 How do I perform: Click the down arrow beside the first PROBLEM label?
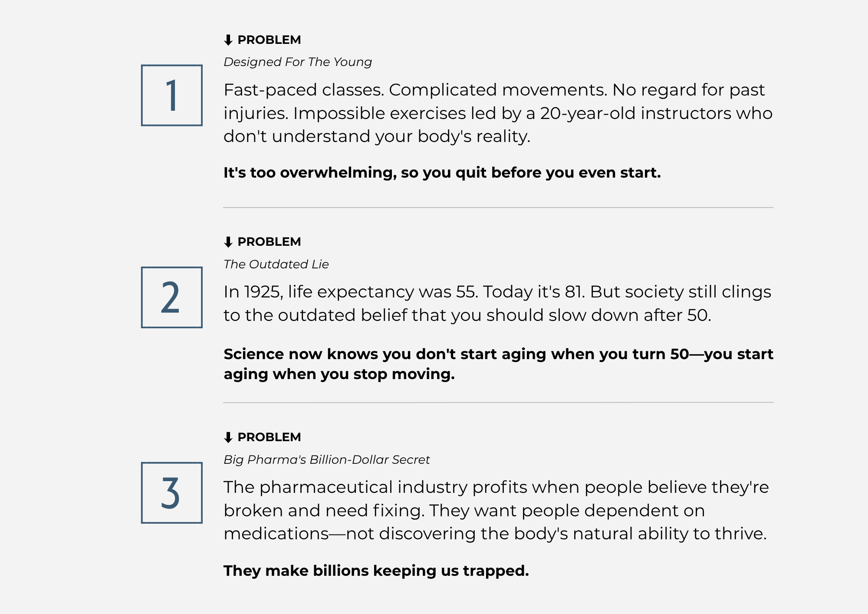(228, 40)
